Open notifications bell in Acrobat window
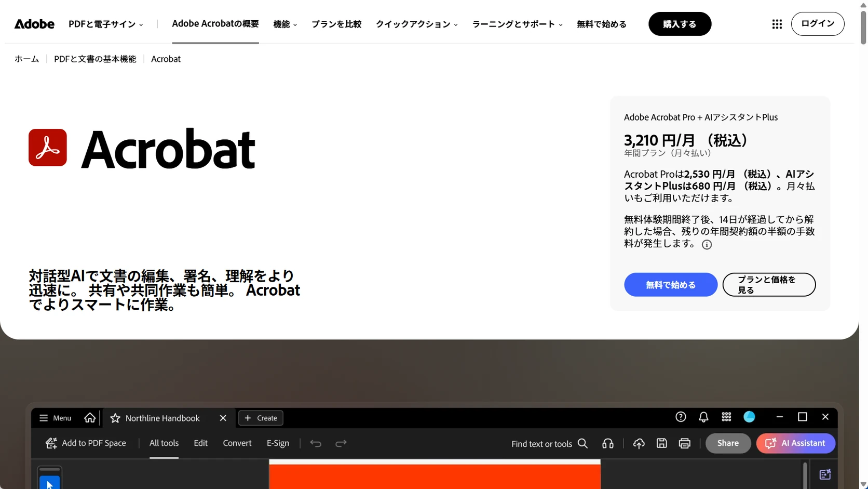The width and height of the screenshot is (868, 489). (703, 417)
